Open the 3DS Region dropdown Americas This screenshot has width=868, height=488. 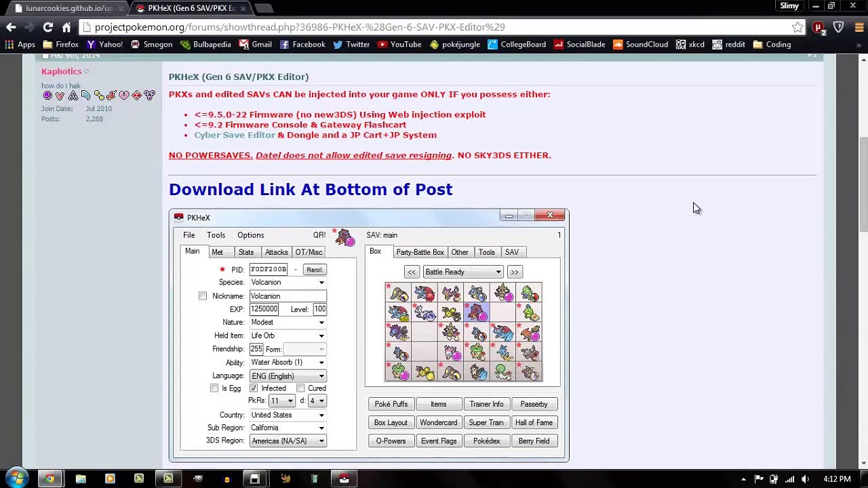click(x=288, y=441)
